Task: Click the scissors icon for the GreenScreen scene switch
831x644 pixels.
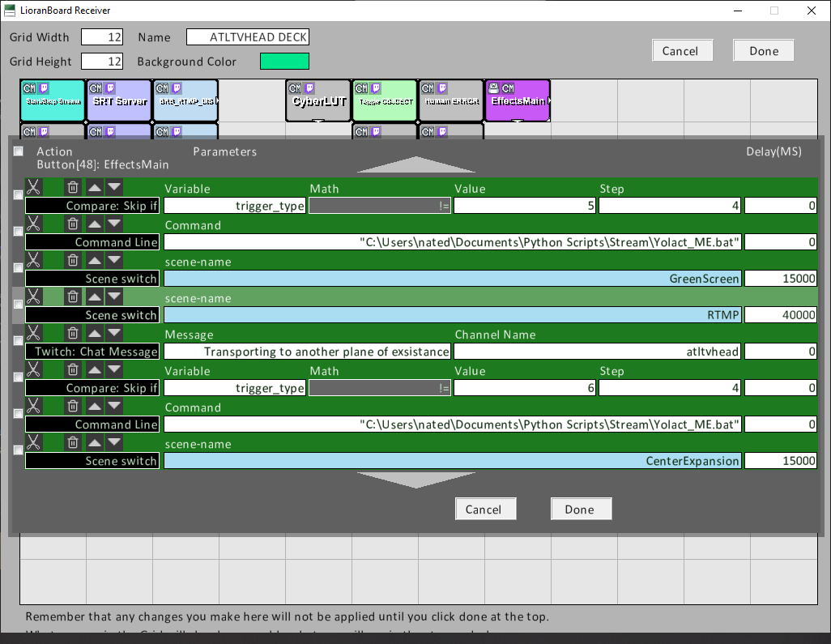Action: point(33,260)
